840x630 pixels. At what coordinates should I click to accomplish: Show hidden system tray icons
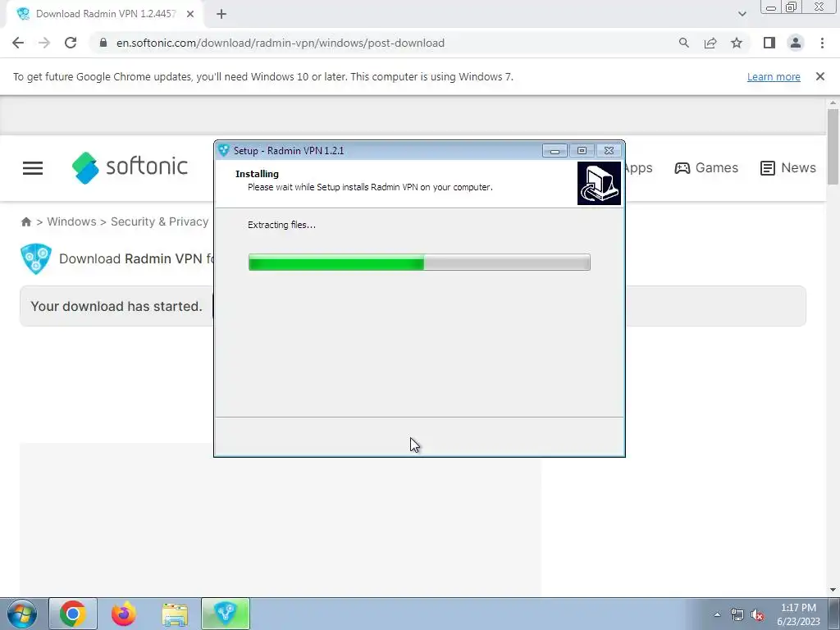coord(717,614)
